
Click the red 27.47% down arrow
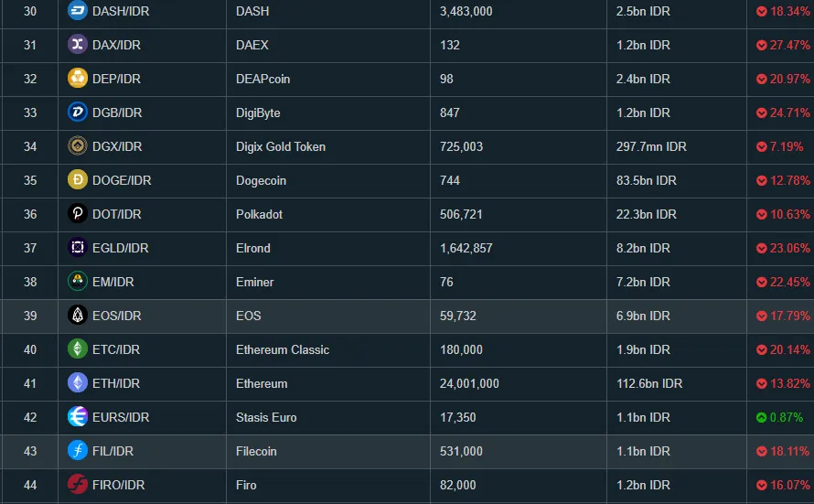[x=762, y=45]
